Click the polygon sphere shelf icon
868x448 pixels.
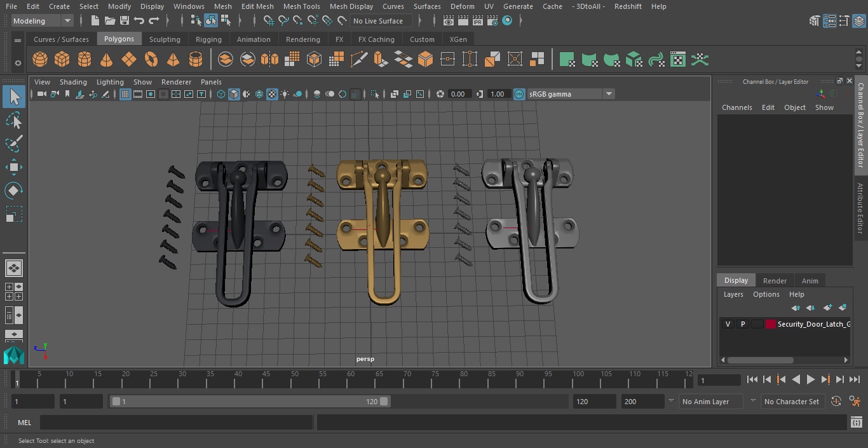[x=40, y=60]
